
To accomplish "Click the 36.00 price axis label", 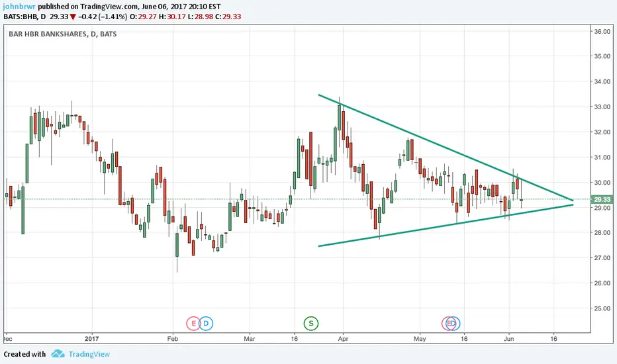I will click(x=602, y=32).
